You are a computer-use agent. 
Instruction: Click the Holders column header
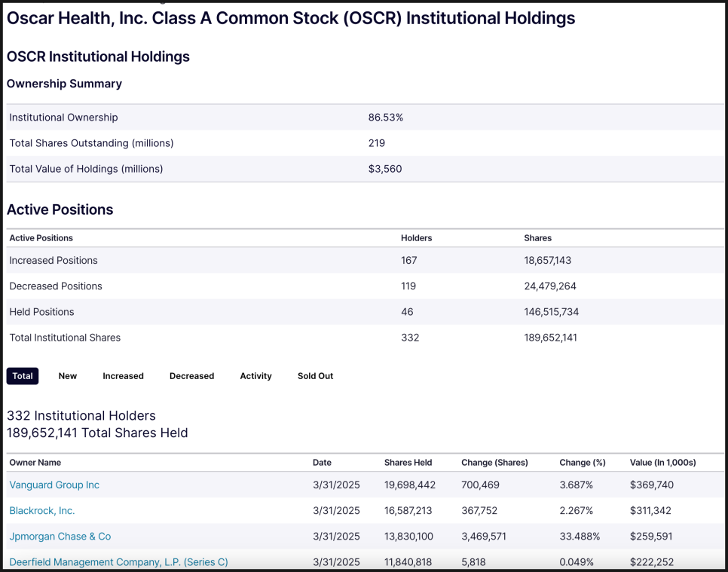click(417, 238)
